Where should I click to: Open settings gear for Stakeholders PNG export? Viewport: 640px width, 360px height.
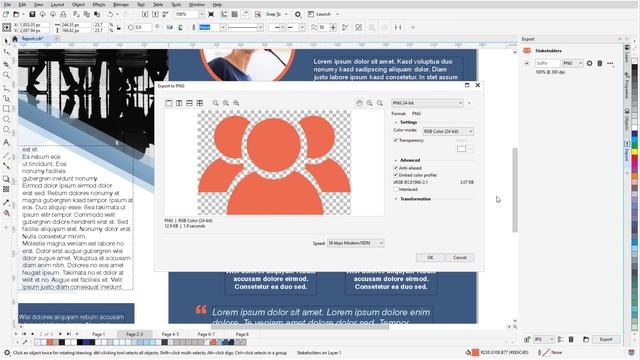[589, 63]
